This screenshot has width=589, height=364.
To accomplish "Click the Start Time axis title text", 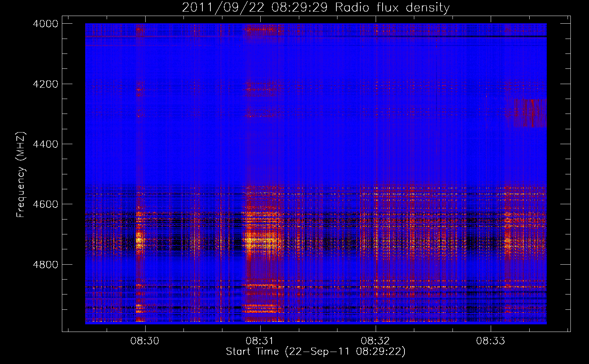I will (316, 352).
